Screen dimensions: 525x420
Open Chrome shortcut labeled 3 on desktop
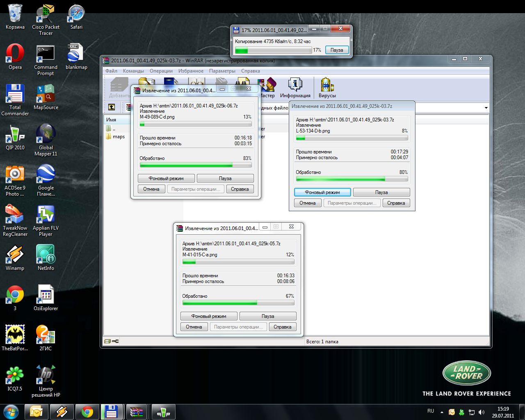[x=15, y=298]
